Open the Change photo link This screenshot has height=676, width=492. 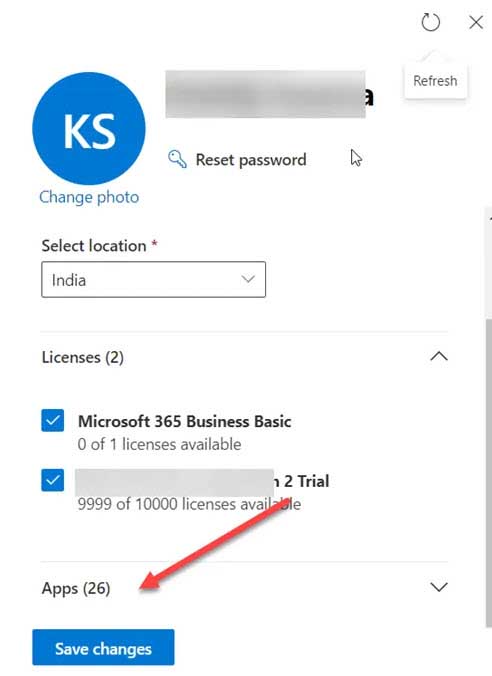(x=89, y=197)
